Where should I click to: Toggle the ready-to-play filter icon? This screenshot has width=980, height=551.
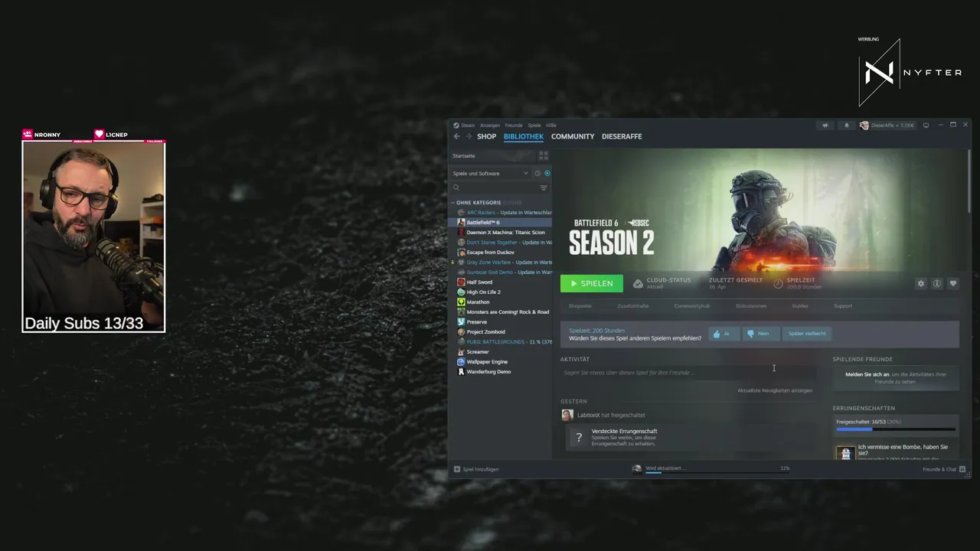(x=547, y=173)
